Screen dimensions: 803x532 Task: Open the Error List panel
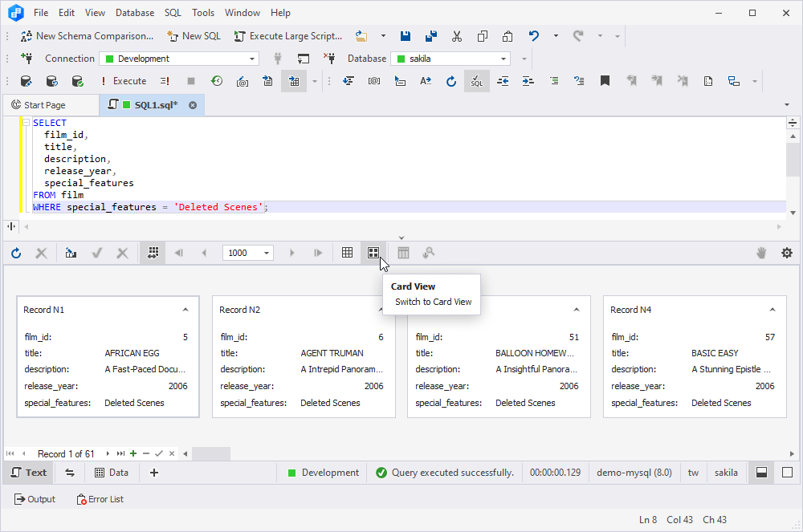pyautogui.click(x=100, y=499)
